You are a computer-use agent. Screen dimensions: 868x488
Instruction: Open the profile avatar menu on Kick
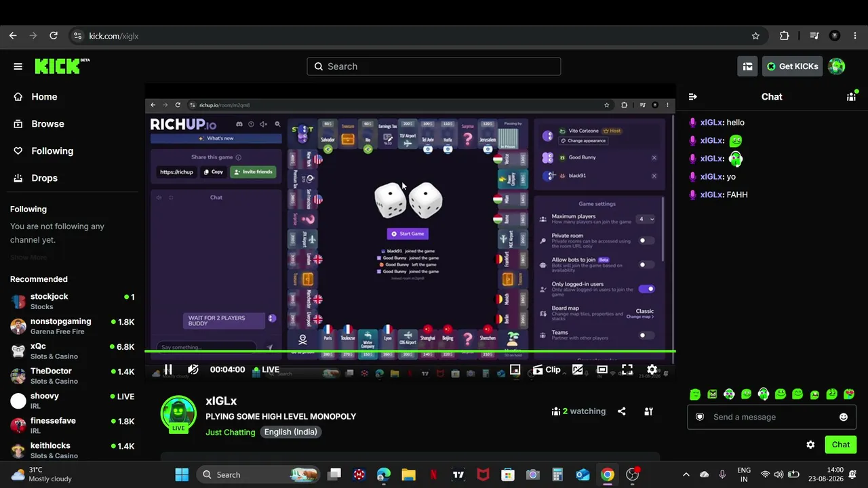tap(837, 66)
